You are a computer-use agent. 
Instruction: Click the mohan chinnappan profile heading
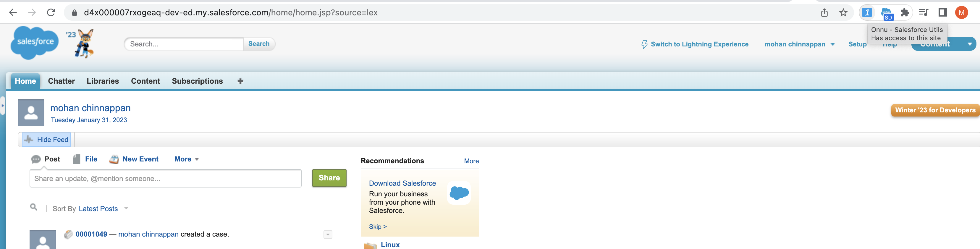click(90, 108)
